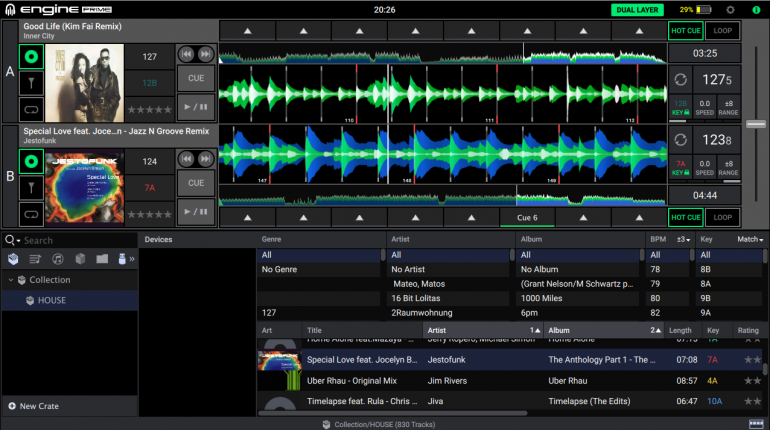Skip to next track on Deck B
Screen dimensions: 770x430
point(206,159)
